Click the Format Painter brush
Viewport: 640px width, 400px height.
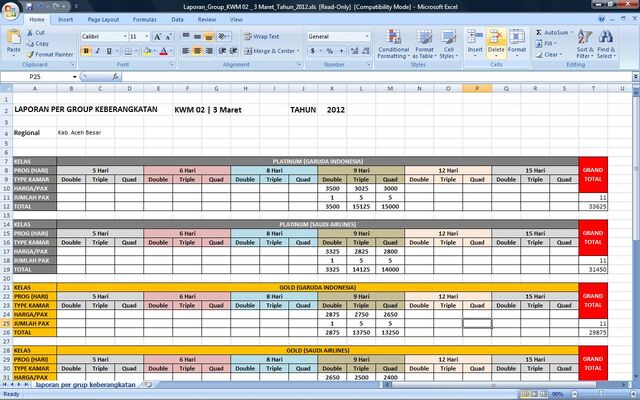pos(30,54)
